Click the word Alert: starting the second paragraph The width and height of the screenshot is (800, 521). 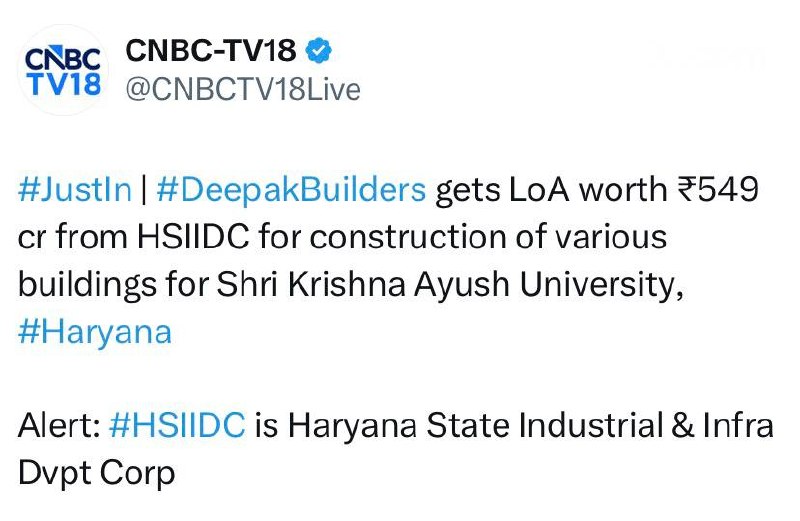point(59,426)
